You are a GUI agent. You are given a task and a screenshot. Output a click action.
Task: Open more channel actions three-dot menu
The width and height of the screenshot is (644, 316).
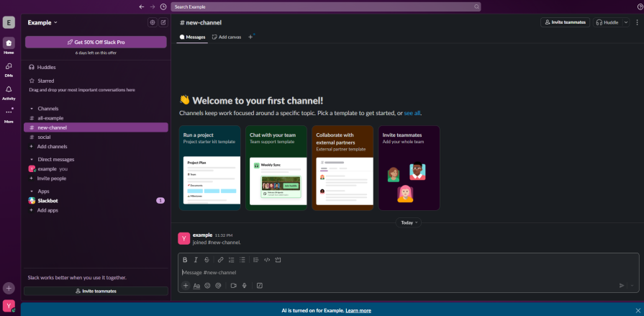click(x=638, y=22)
